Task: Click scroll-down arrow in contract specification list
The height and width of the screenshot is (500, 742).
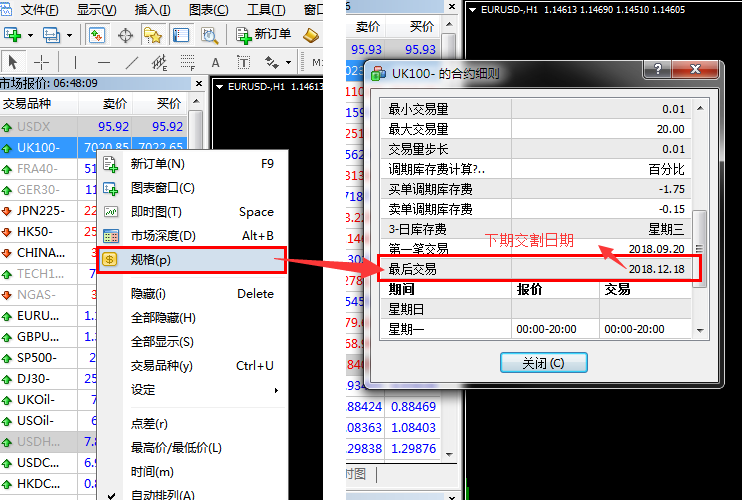Action: (700, 330)
